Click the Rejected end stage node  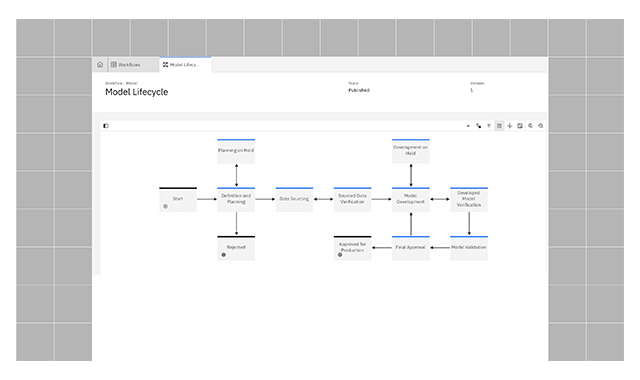[236, 248]
